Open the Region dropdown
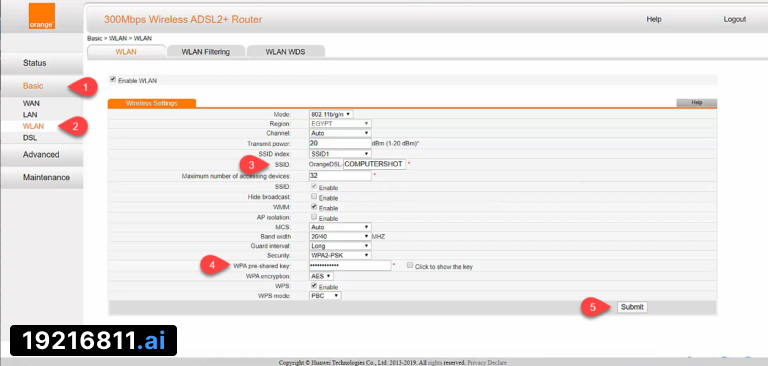This screenshot has height=366, width=768. coord(340,123)
